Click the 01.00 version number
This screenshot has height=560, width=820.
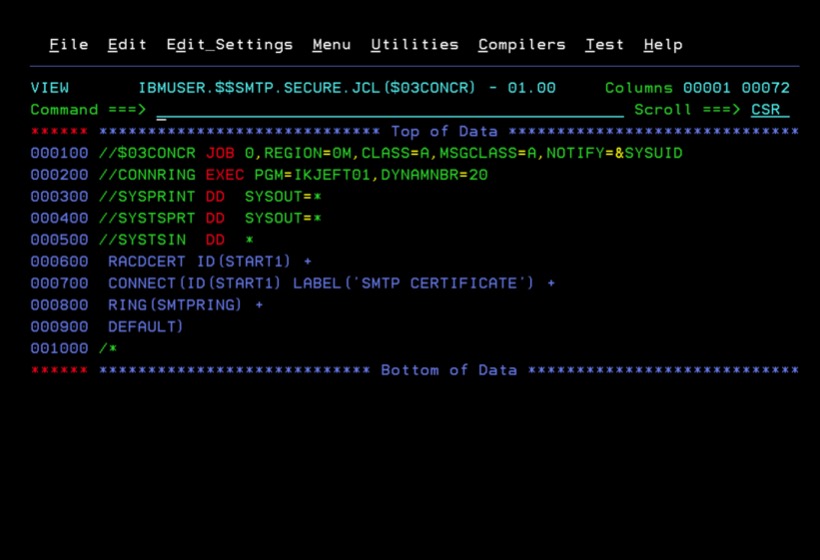532,88
